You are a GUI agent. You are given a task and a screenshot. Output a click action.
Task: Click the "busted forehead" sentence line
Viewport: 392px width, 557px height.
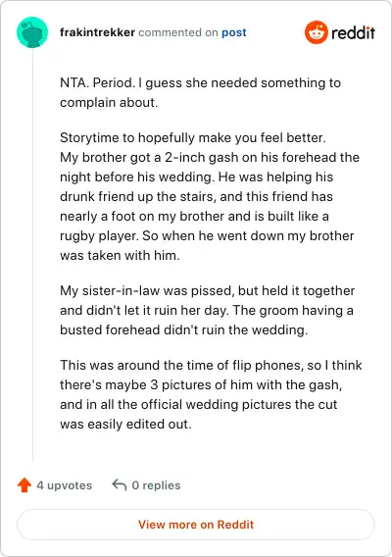pyautogui.click(x=183, y=330)
